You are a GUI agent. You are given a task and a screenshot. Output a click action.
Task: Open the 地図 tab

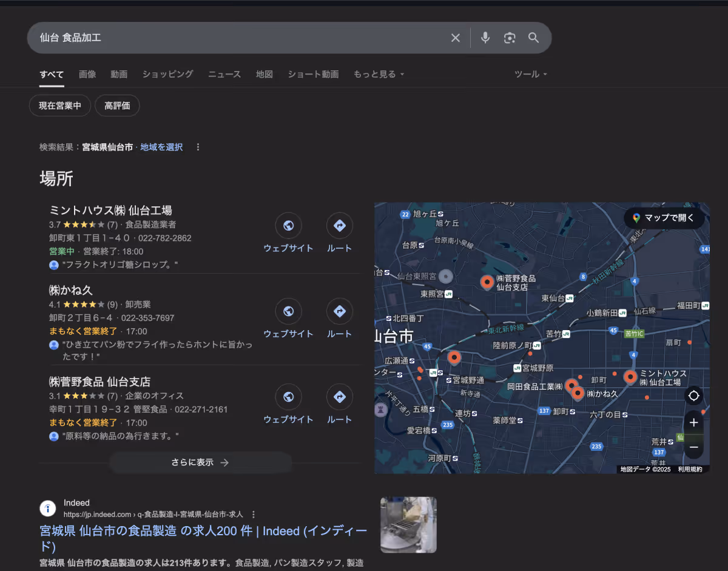(x=265, y=74)
